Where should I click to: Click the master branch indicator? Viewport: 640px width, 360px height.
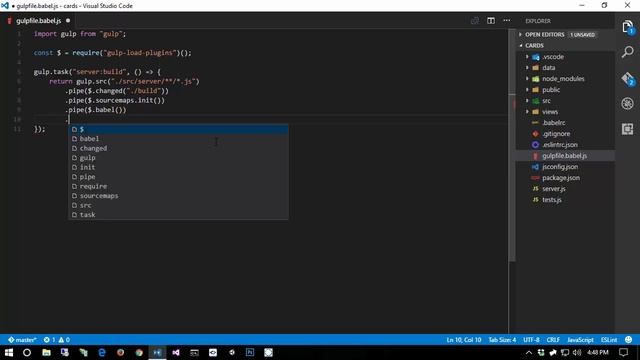tap(22, 340)
